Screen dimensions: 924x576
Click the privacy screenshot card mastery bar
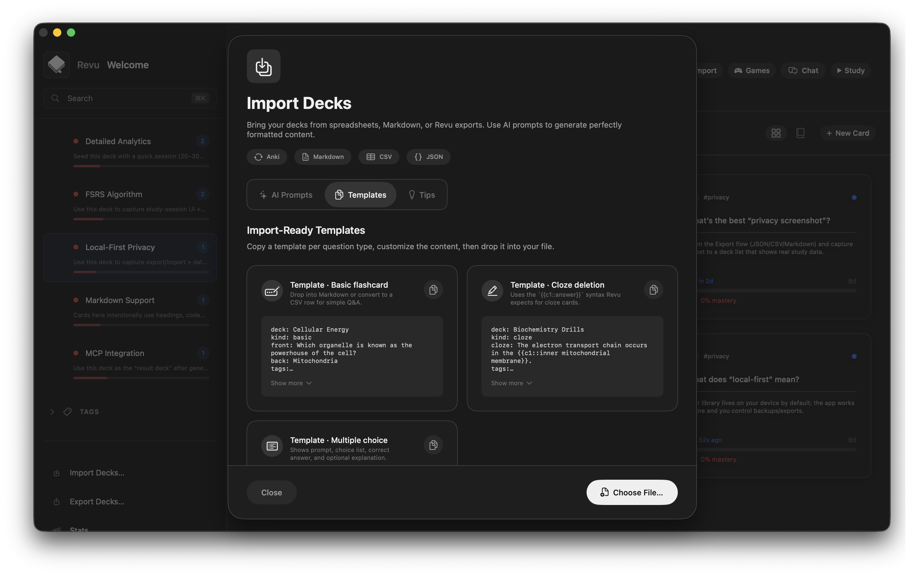(777, 291)
